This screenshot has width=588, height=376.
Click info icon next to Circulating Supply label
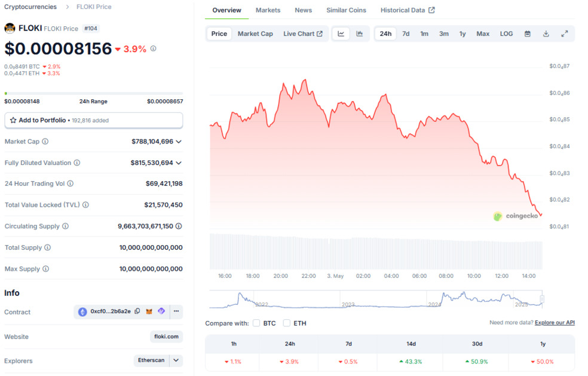(x=65, y=226)
